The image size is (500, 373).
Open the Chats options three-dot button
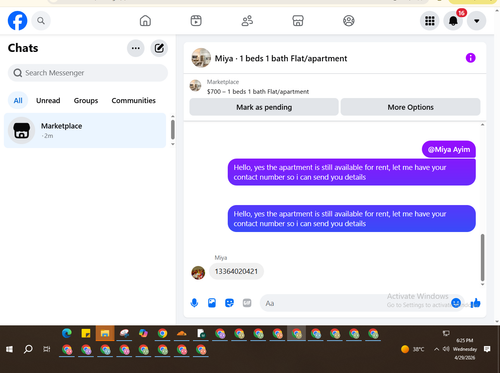pyautogui.click(x=136, y=48)
